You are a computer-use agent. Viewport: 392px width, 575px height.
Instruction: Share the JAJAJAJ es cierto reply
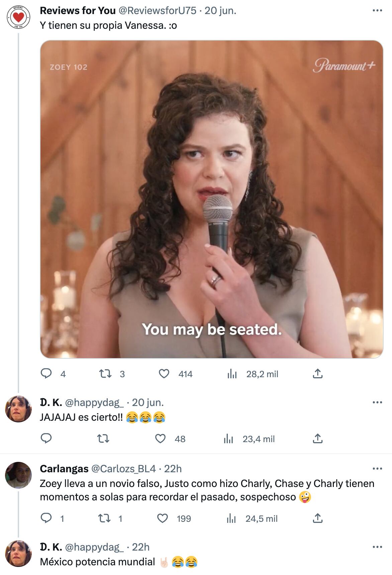click(x=317, y=438)
